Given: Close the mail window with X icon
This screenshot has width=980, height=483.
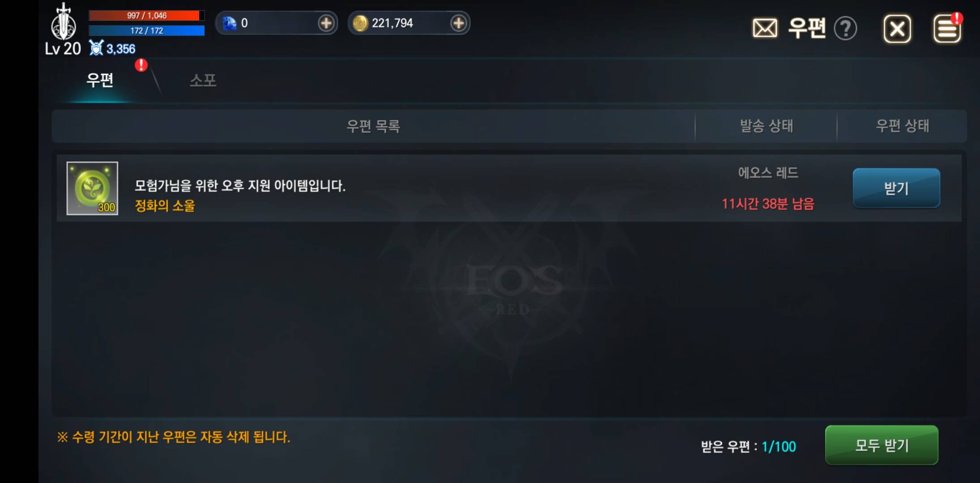Looking at the screenshot, I should [x=897, y=29].
